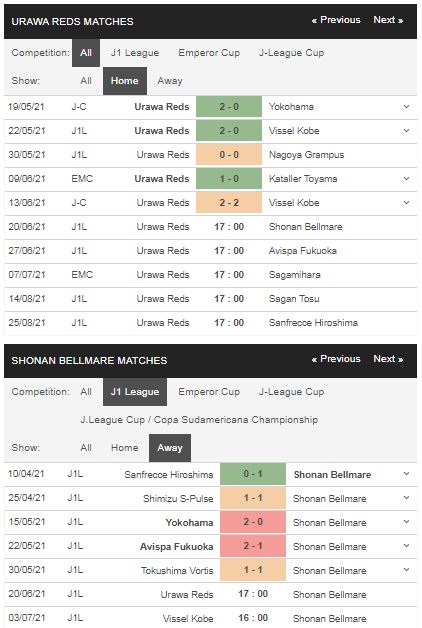Select J.League Cup / Copa Sudamericana Championship filter

point(199,420)
